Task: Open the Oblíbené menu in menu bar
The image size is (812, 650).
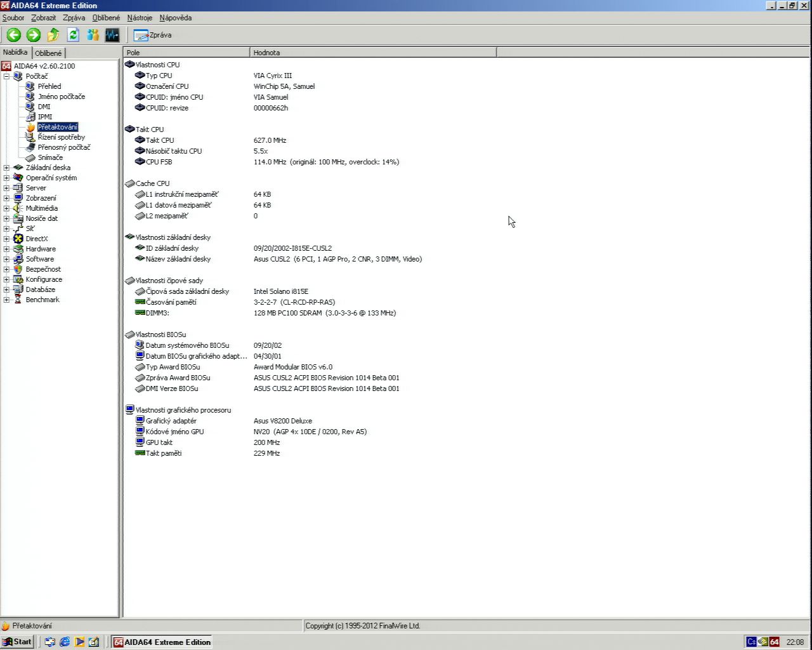Action: (x=106, y=18)
